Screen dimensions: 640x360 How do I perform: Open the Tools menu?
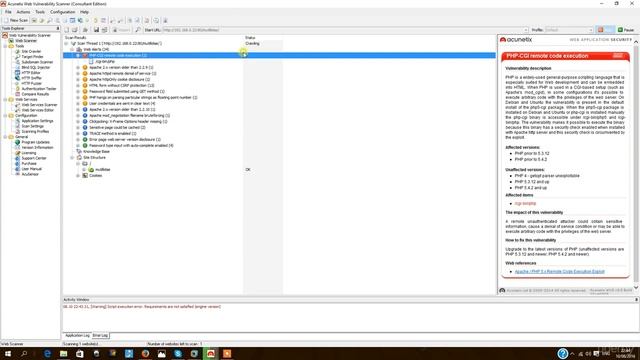point(40,12)
